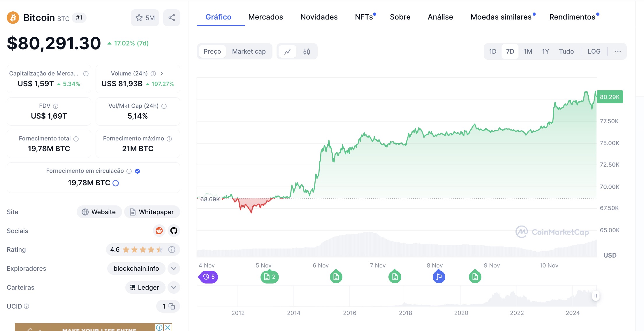The image size is (644, 331).
Task: Open the GitHub social link
Action: (x=174, y=231)
